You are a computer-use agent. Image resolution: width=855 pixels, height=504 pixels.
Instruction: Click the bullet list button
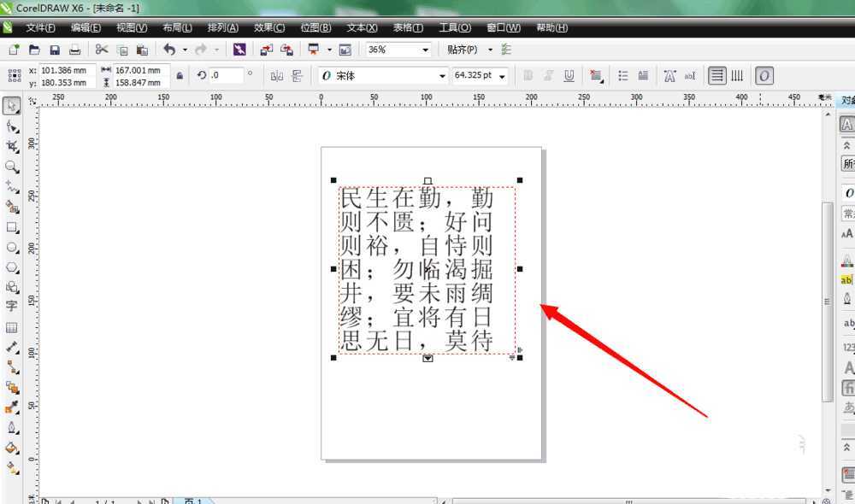click(622, 76)
